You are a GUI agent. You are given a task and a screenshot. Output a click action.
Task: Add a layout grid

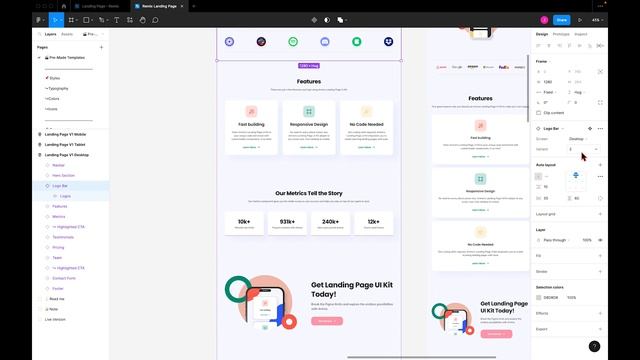(600, 214)
